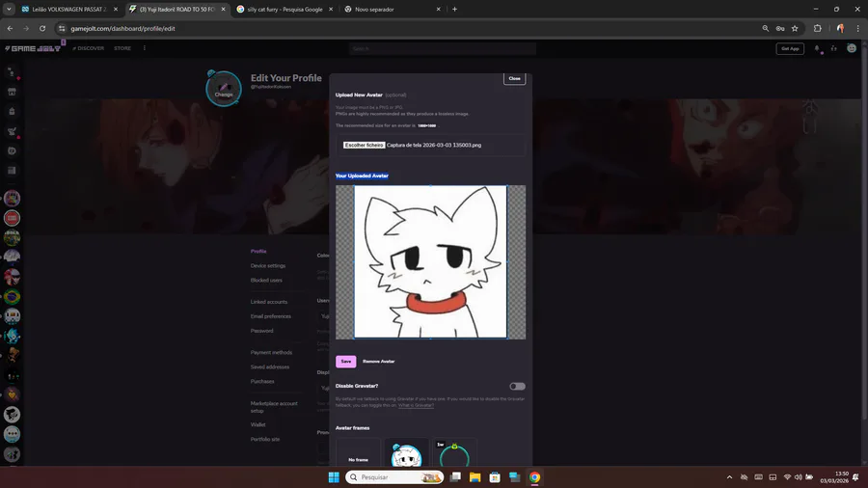This screenshot has height=488, width=868.
Task: Open sidebar chat icon with red dot
Action: pyautogui.click(x=12, y=72)
